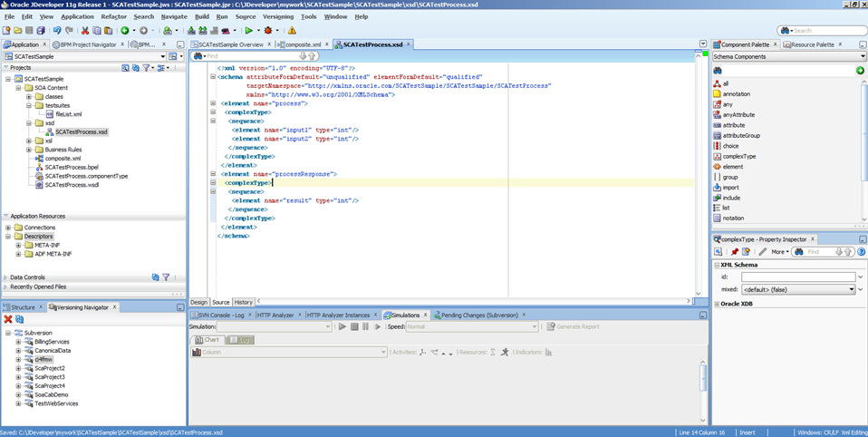
Task: Click the Projects filter funnel icon
Action: (147, 68)
